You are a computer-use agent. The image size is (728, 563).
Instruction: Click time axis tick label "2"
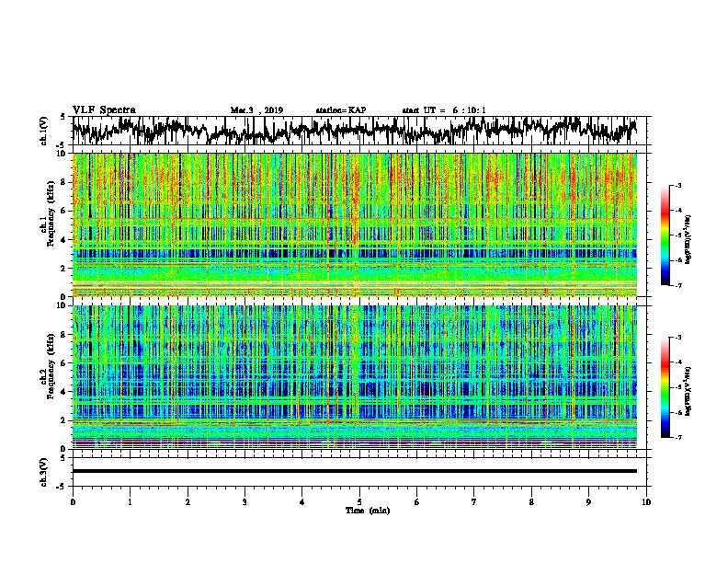188,502
